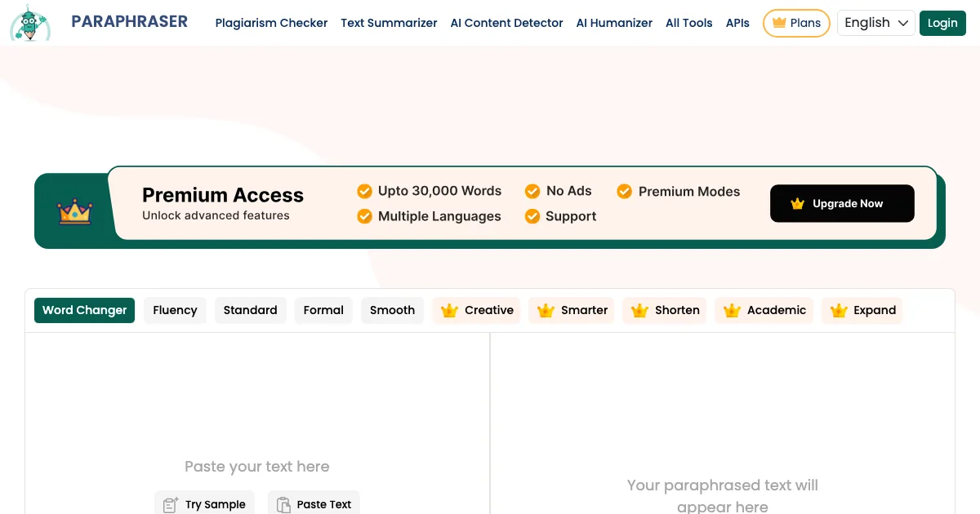The height and width of the screenshot is (514, 980).
Task: Click the crown icon on Upgrade Now
Action: click(x=796, y=204)
